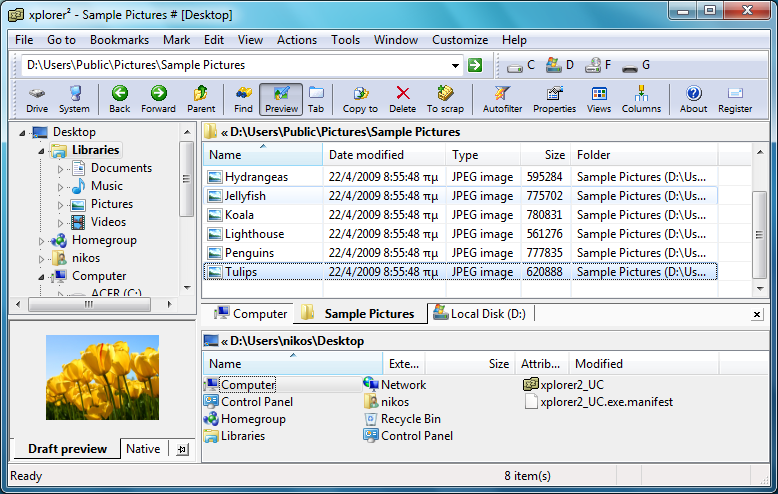Viewport: 778px width, 494px height.
Task: Select xplorer2_UC.exe.manifest file
Action: (599, 402)
